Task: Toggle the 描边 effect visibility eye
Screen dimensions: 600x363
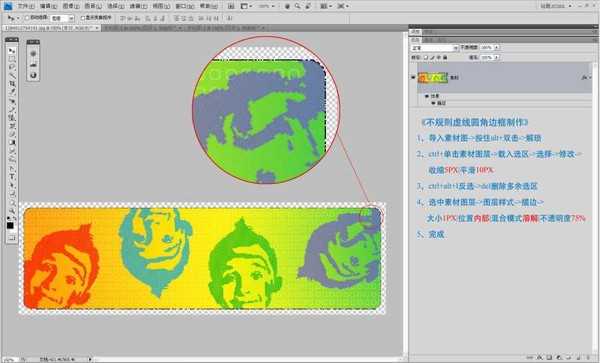Action: [434, 103]
